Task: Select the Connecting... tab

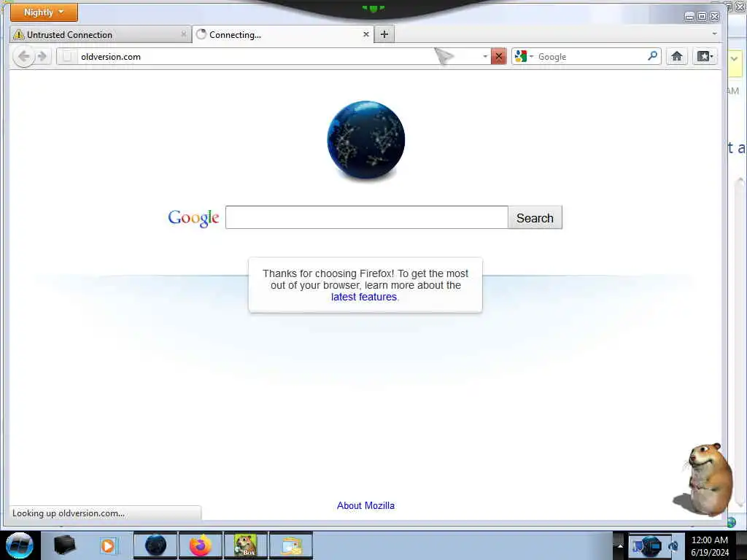Action: click(282, 35)
